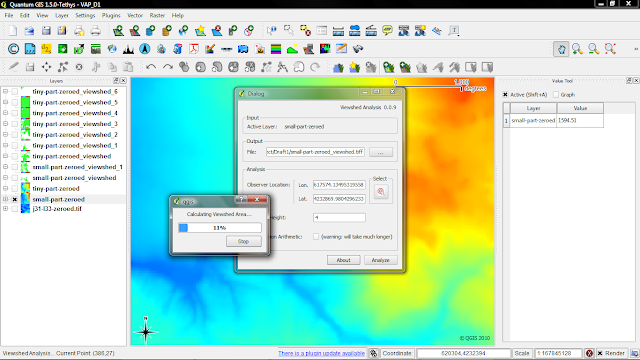640x360 pixels.
Task: Click the Redo arrow icon
Action: click(x=167, y=67)
